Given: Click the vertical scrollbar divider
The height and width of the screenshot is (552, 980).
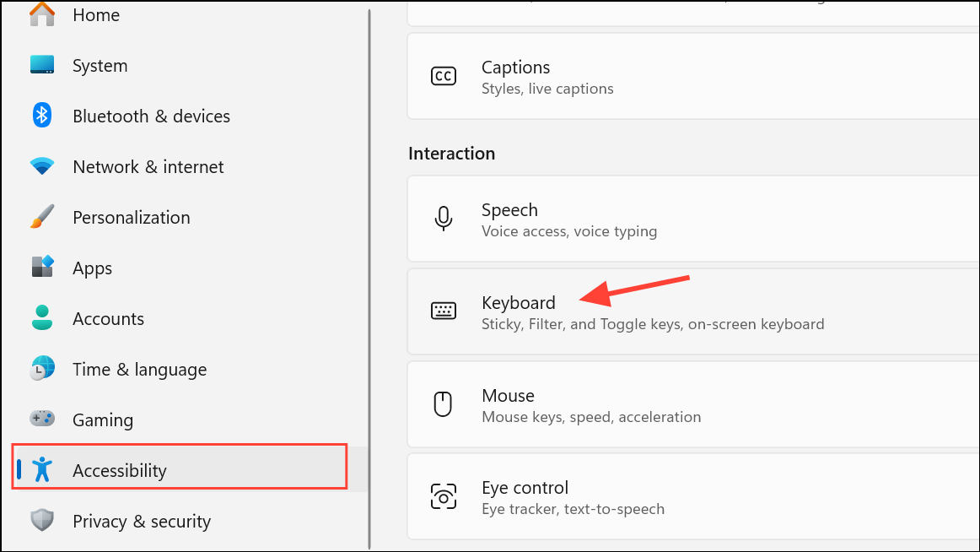Looking at the screenshot, I should tap(369, 276).
